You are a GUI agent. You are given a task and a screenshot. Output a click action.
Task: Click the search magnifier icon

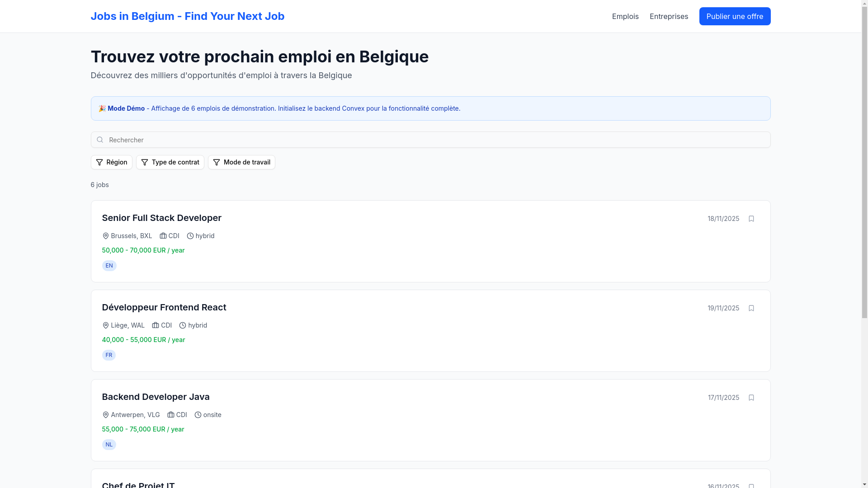click(x=100, y=140)
